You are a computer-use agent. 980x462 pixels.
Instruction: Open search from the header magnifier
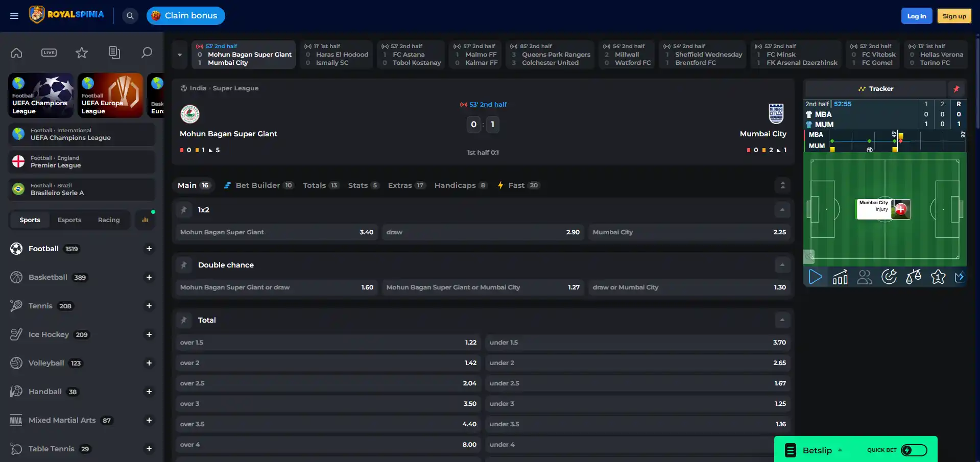[x=130, y=16]
